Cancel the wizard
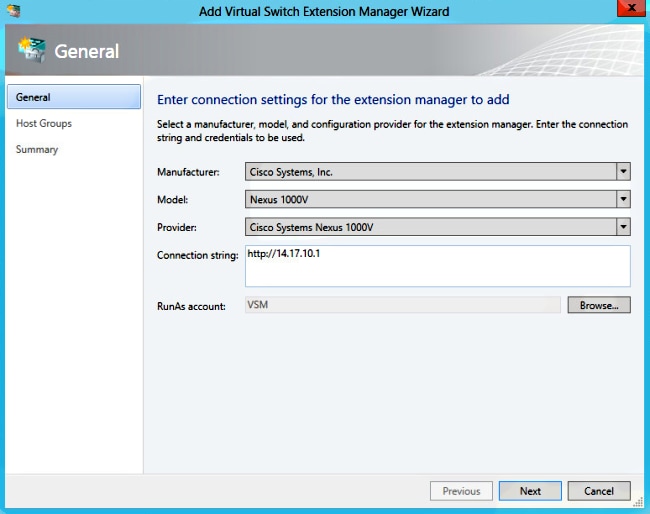Screen dimensions: 650x514 tap(599, 491)
